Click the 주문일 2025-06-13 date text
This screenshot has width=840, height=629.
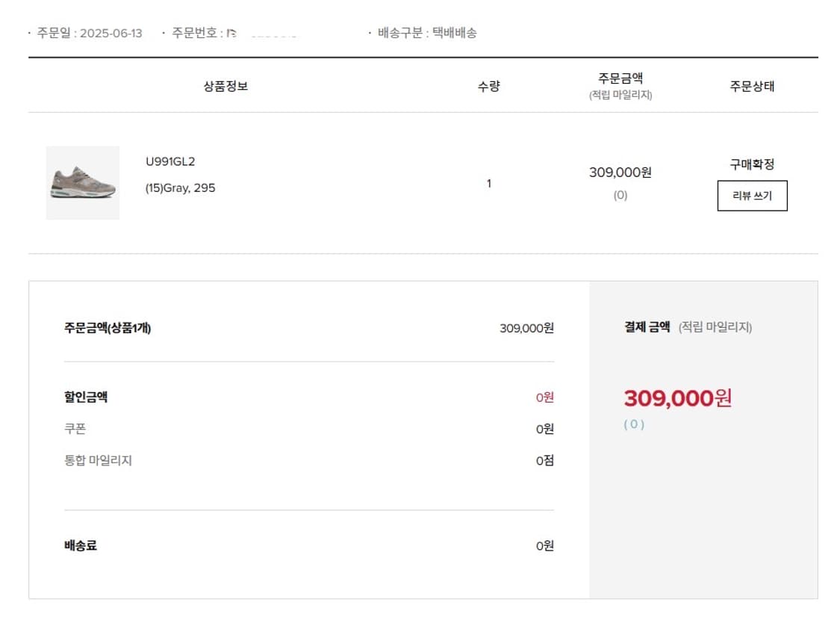click(x=90, y=34)
